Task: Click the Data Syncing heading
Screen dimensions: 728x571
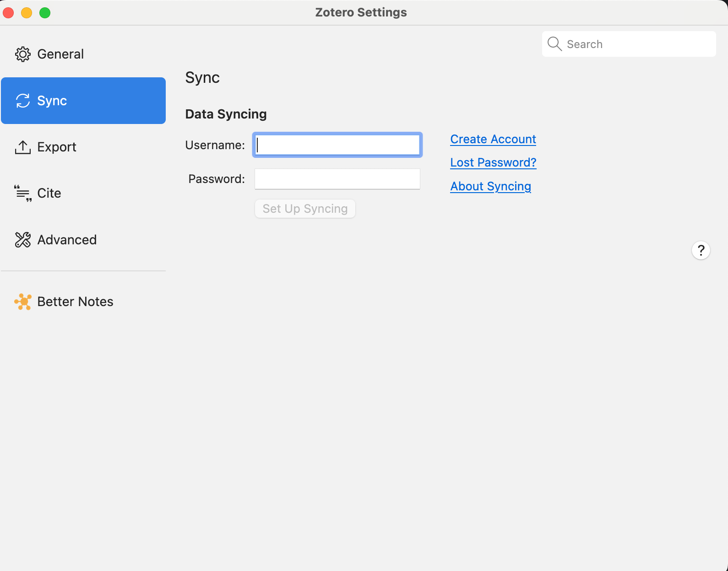Action: click(x=226, y=114)
